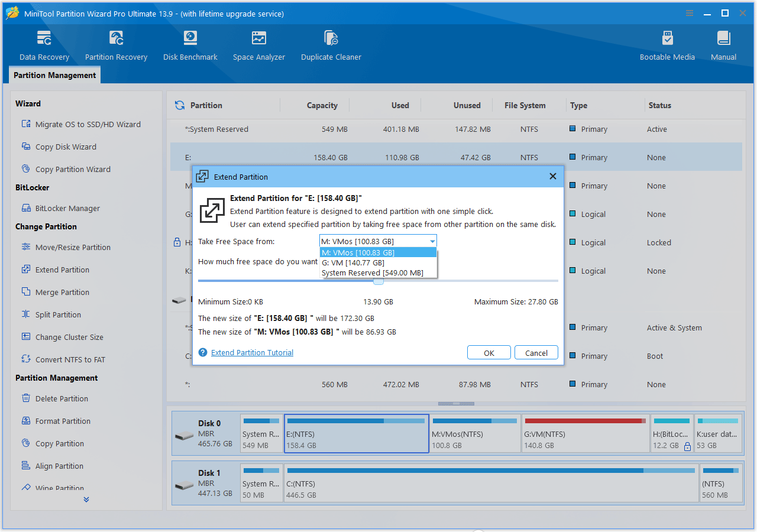This screenshot has height=532, width=757.
Task: Choose Change Cluster Size
Action: click(x=62, y=337)
